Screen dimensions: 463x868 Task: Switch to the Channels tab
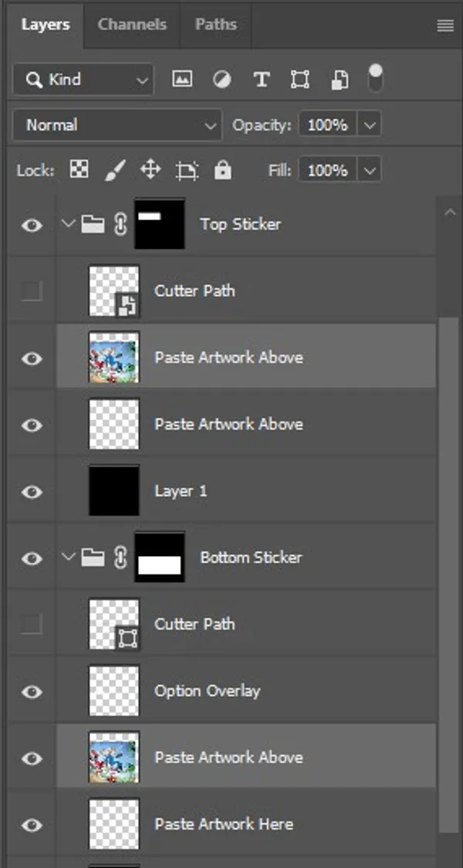click(130, 25)
